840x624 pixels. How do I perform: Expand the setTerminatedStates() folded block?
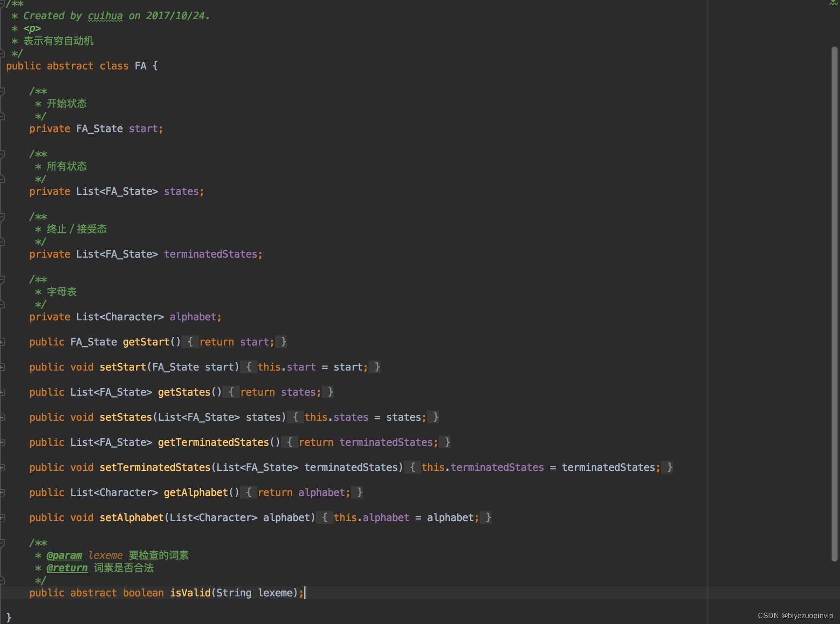[x=2, y=468]
